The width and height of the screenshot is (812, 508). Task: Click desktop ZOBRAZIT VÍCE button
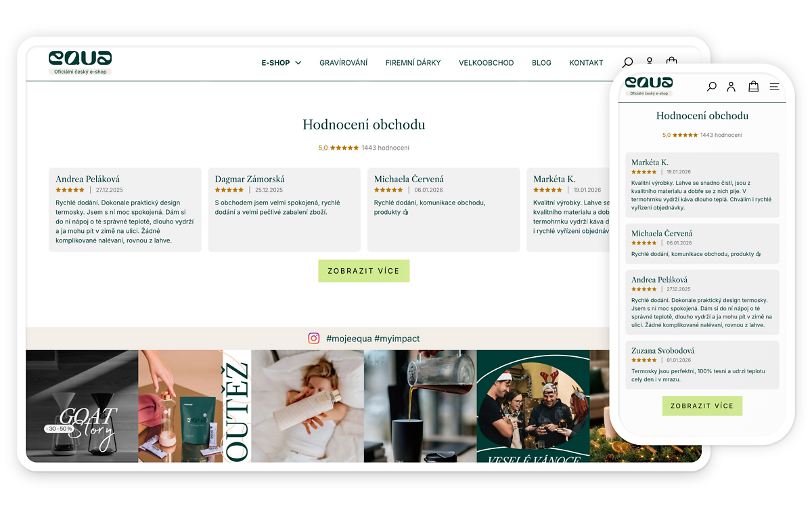click(364, 271)
